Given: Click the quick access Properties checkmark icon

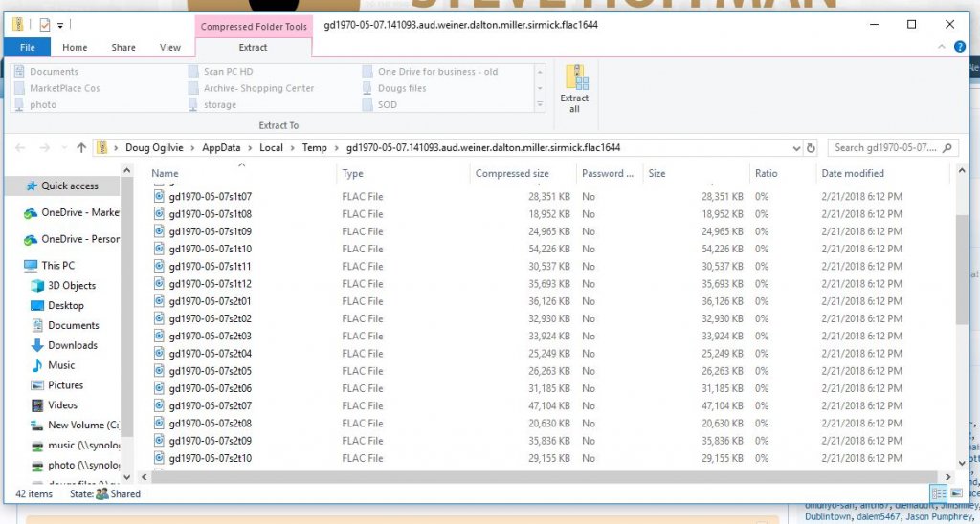Looking at the screenshot, I should 44,25.
